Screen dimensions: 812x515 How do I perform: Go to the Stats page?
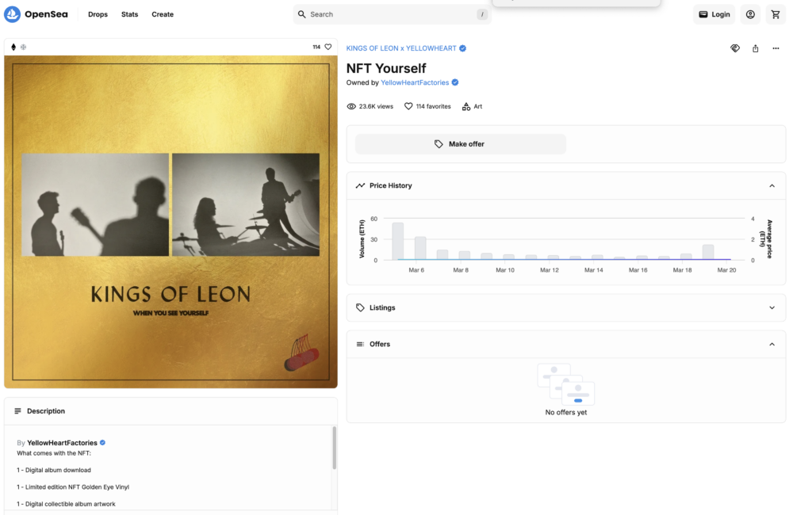(129, 14)
